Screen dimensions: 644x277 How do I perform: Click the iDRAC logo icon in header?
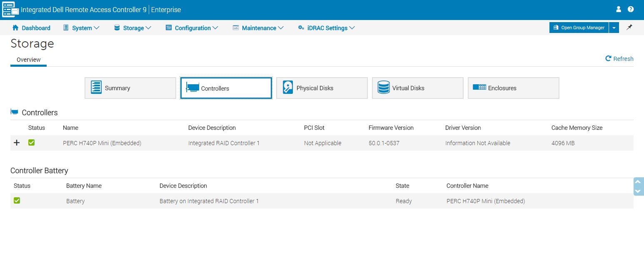point(10,9)
